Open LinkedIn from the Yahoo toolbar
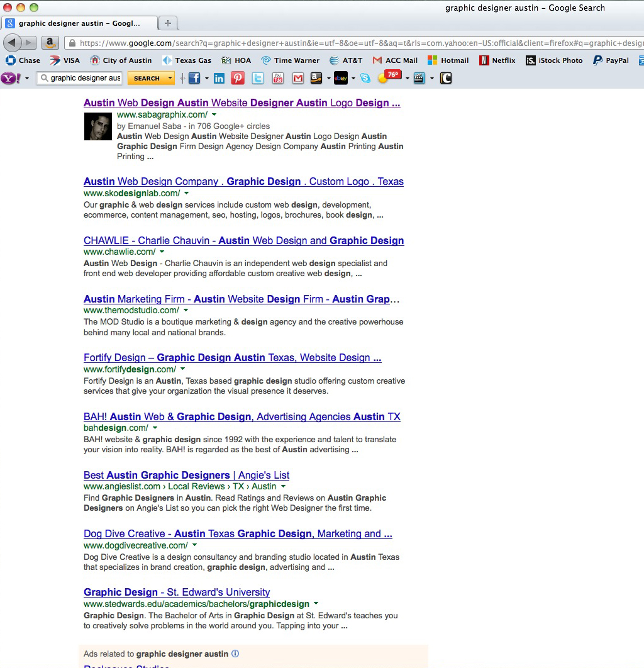Image resolution: width=644 pixels, height=668 pixels. pos(219,79)
